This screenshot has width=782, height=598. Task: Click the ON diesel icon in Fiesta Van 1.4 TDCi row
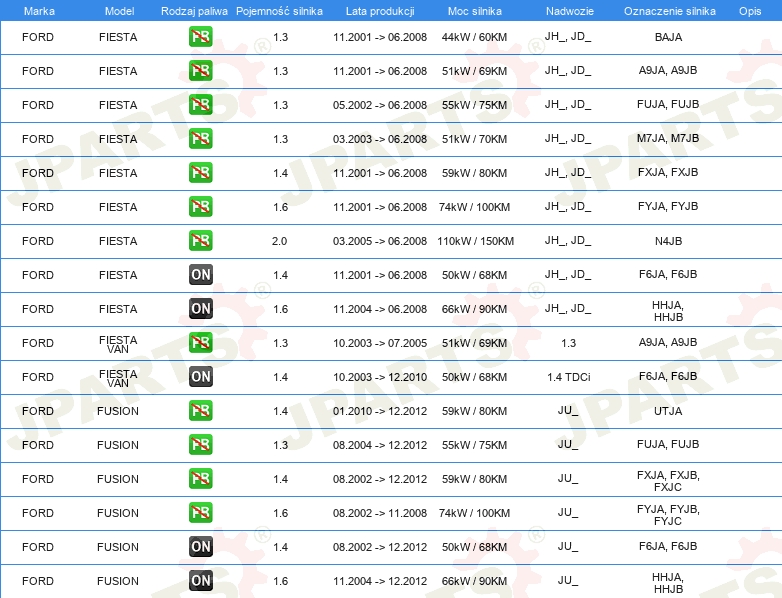pos(200,377)
